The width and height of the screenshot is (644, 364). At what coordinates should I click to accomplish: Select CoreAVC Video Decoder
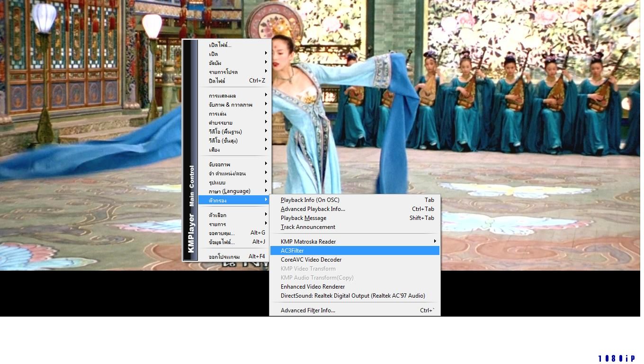point(355,260)
